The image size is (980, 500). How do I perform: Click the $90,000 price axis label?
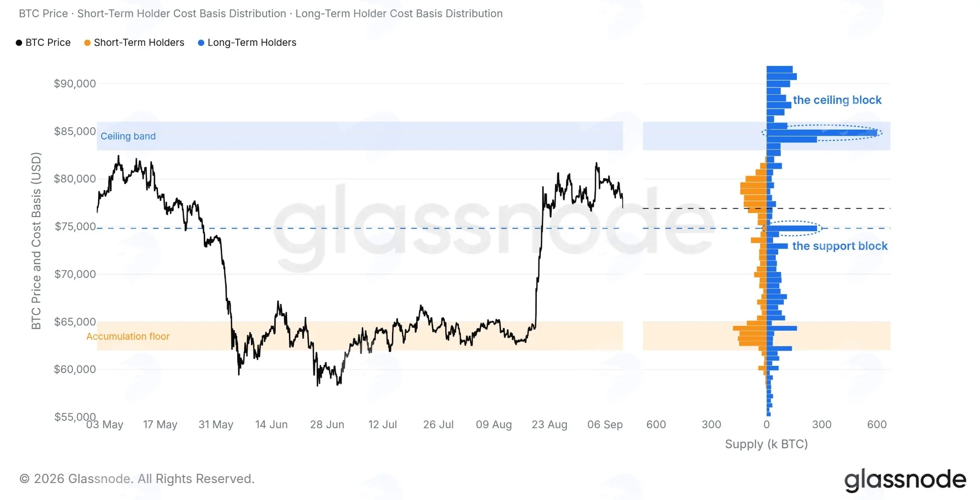pos(75,83)
